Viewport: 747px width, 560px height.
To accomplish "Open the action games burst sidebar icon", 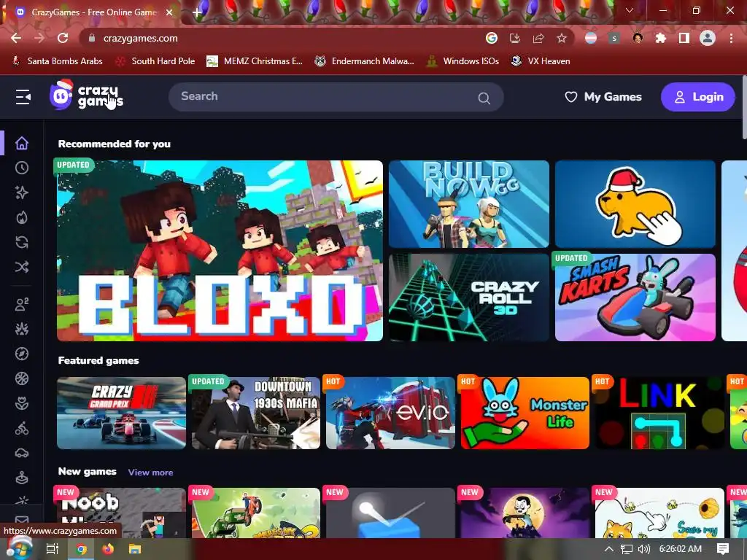I will coord(22,329).
